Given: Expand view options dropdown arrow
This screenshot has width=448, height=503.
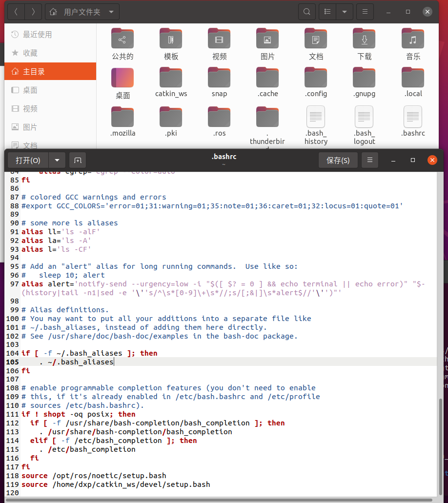Looking at the screenshot, I should [x=345, y=12].
